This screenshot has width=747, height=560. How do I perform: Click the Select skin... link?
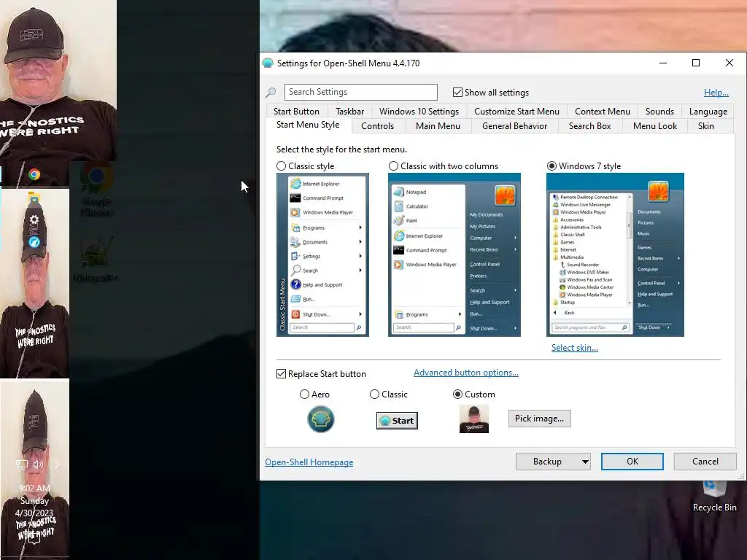click(575, 348)
